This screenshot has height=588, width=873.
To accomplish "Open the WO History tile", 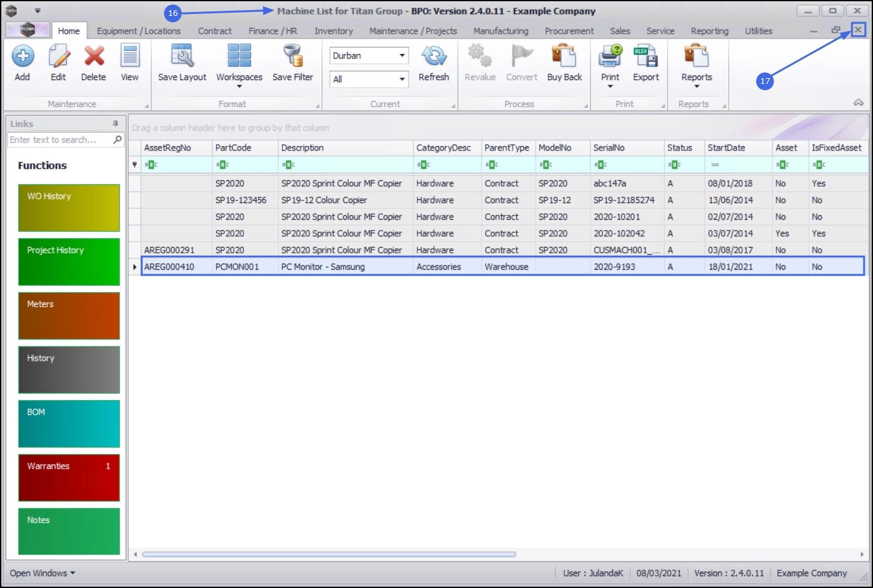I will 69,208.
